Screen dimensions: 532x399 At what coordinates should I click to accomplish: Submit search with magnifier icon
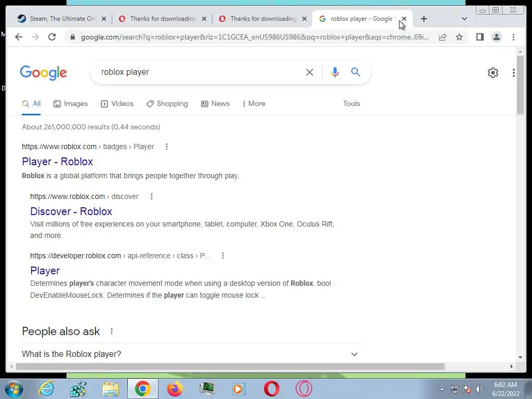click(355, 72)
